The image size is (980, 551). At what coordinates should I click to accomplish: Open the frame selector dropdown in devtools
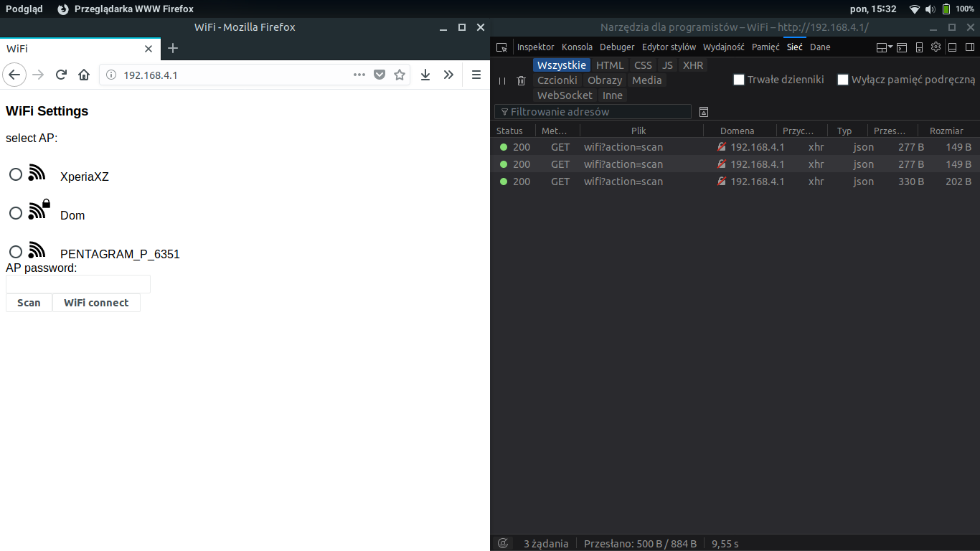click(x=885, y=47)
